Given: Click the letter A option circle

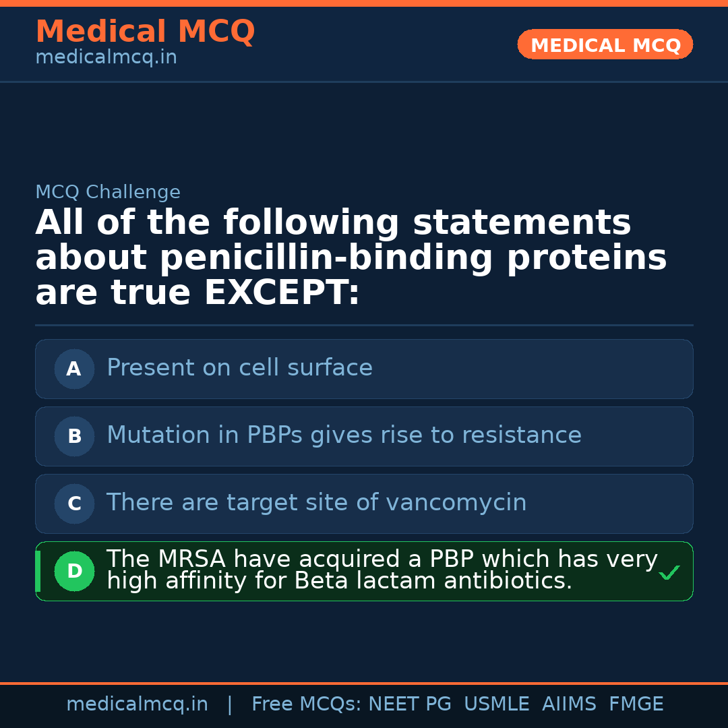Looking at the screenshot, I should coord(74,369).
